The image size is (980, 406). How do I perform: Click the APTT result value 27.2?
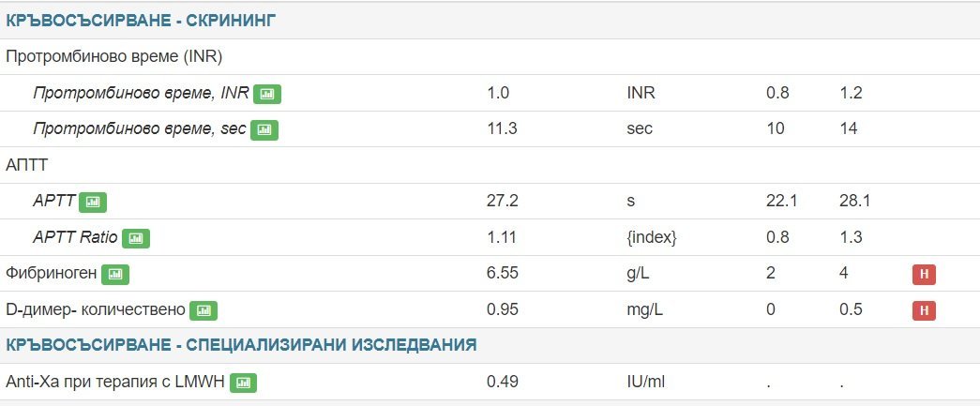[x=503, y=202]
